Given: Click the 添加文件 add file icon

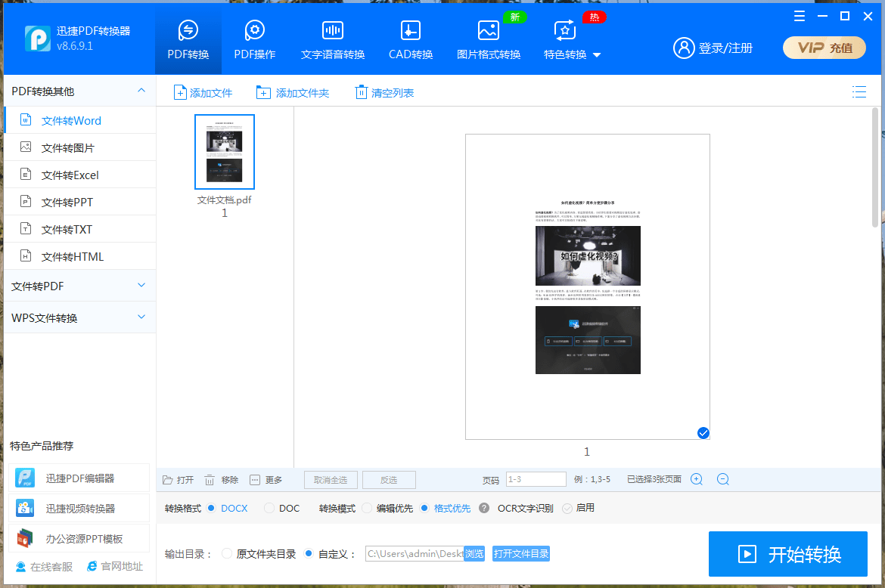Looking at the screenshot, I should pyautogui.click(x=181, y=91).
